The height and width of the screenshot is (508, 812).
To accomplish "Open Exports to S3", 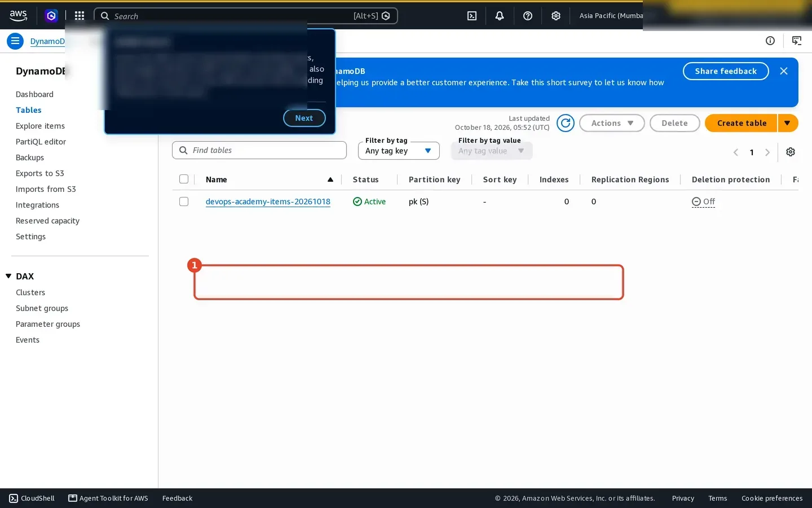I will tap(40, 173).
